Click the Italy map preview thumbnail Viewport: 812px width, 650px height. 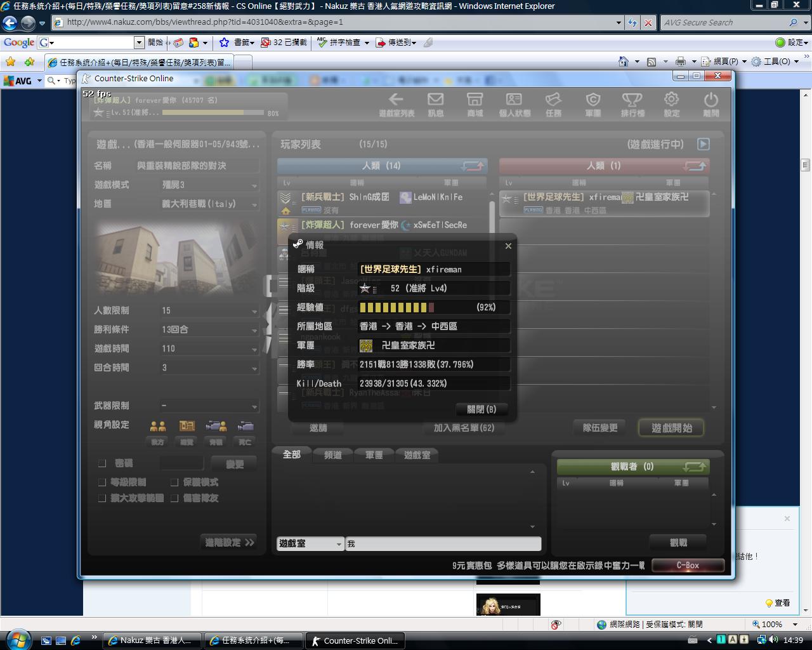(177, 260)
